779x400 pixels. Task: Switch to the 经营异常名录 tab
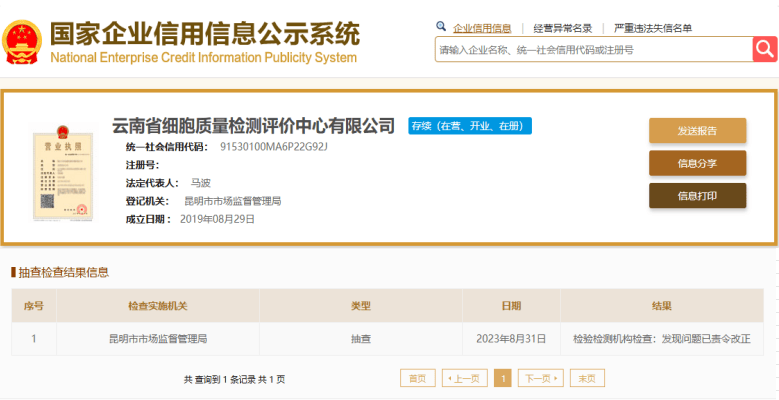(563, 28)
